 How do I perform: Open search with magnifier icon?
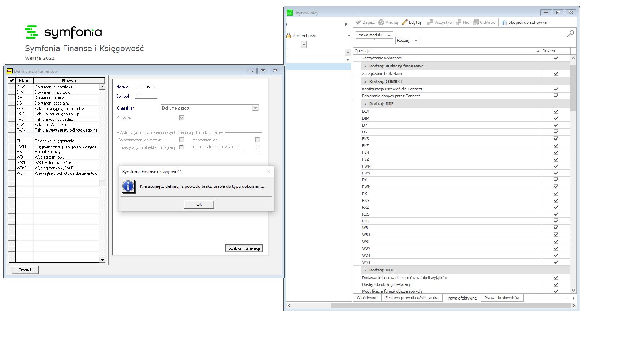pos(570,34)
